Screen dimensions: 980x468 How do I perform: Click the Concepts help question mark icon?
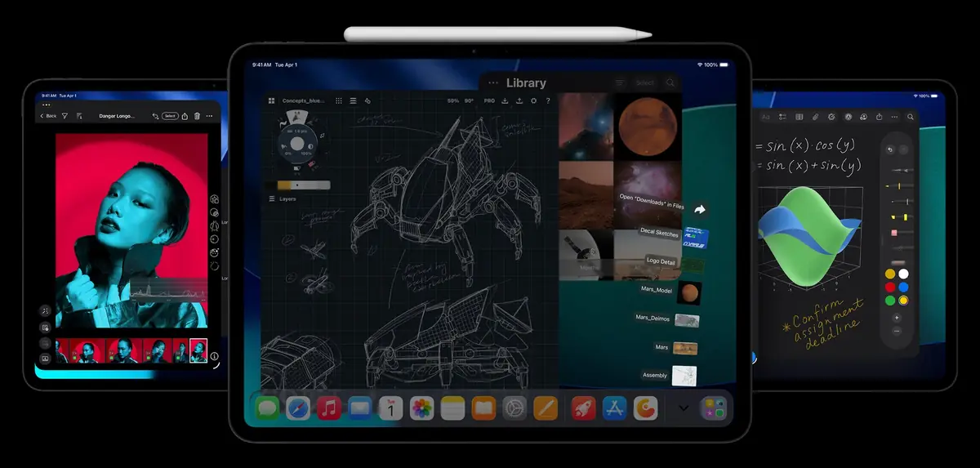[547, 101]
